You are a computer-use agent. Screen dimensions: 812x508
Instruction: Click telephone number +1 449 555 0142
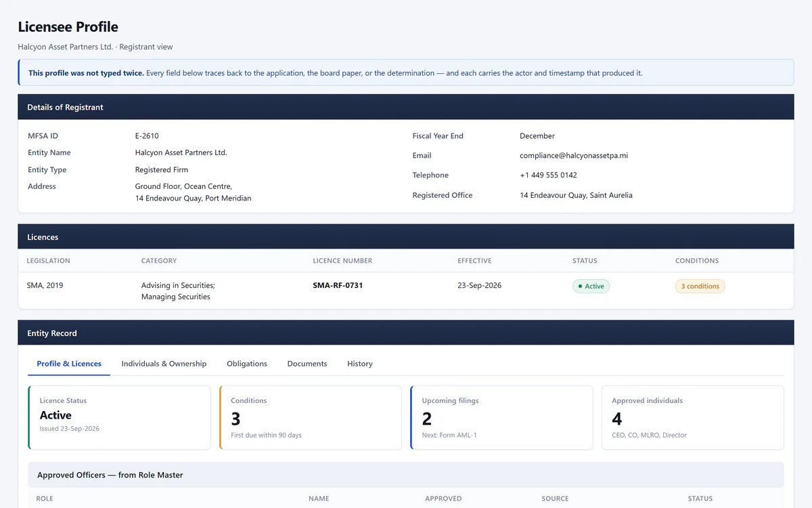coord(548,175)
